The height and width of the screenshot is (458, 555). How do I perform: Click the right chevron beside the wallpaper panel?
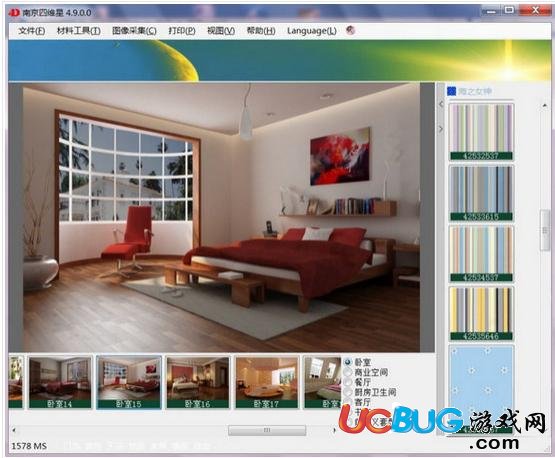click(x=441, y=129)
